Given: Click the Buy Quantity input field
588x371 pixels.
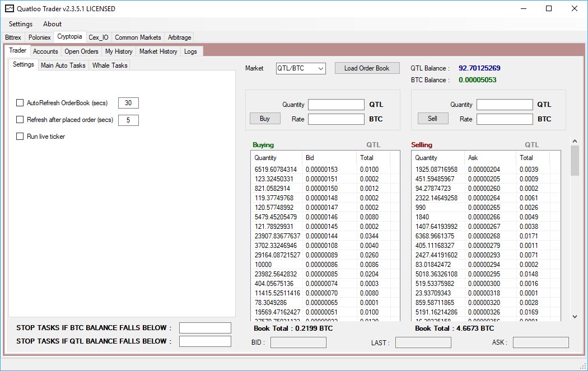Looking at the screenshot, I should [x=336, y=105].
